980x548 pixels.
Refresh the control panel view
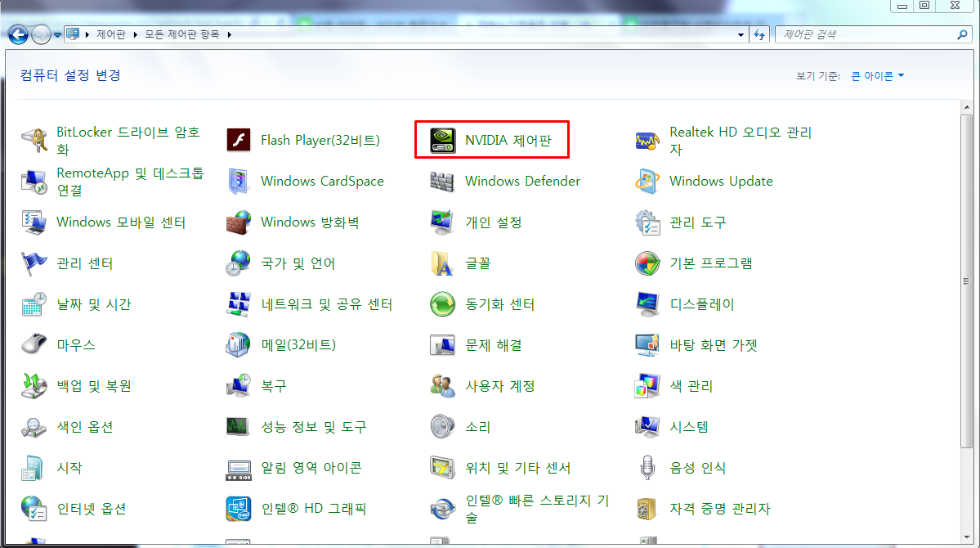(x=759, y=35)
